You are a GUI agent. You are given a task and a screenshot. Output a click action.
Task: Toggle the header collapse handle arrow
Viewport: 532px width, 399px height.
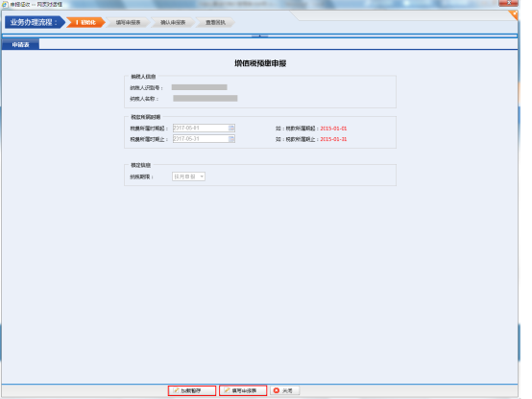pos(260,35)
